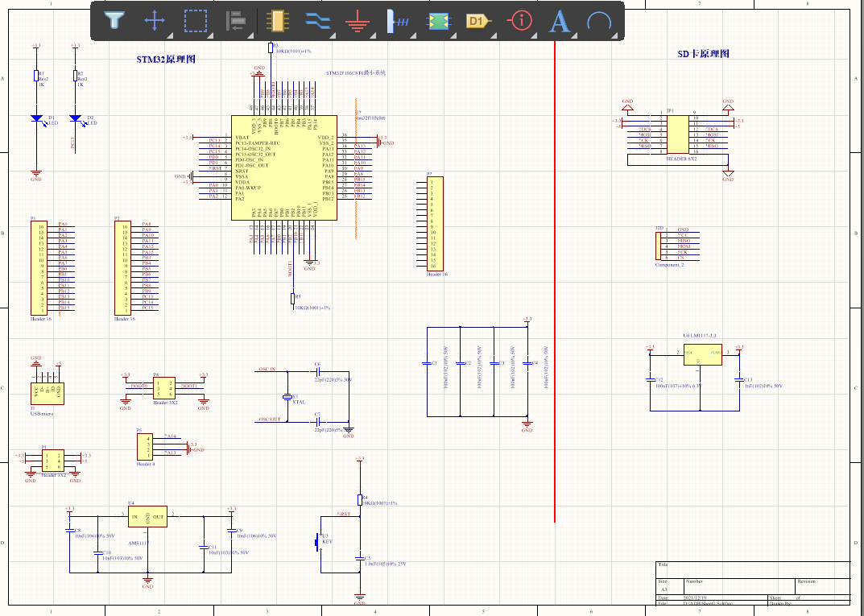Select the Y1 XTAL crystal symbol
Viewport: 864px width, 616px height.
click(287, 397)
